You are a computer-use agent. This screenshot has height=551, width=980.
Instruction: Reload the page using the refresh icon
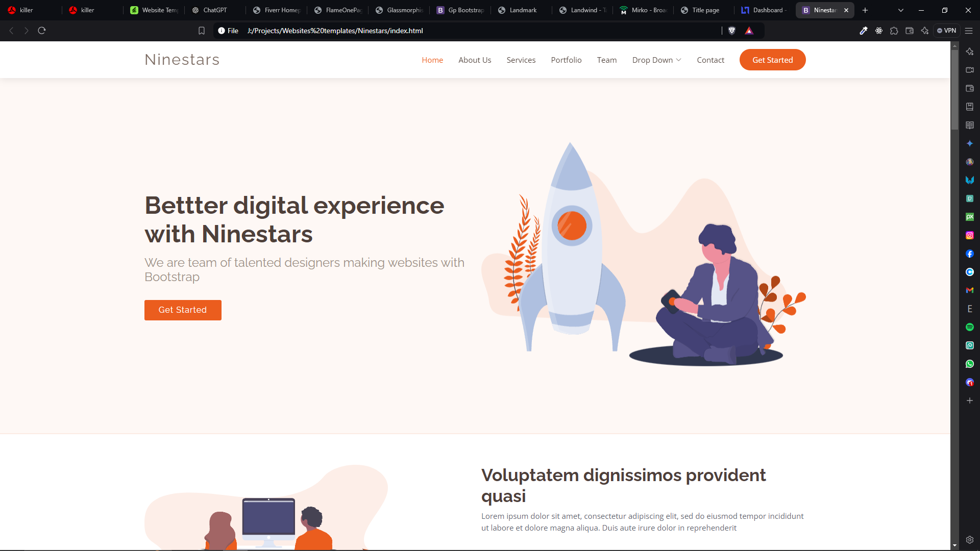42,31
